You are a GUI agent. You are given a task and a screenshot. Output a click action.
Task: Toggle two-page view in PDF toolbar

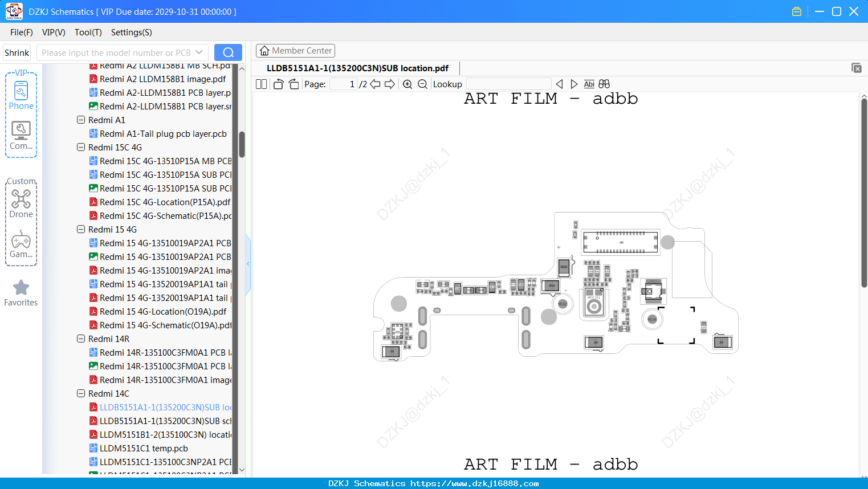pos(262,84)
